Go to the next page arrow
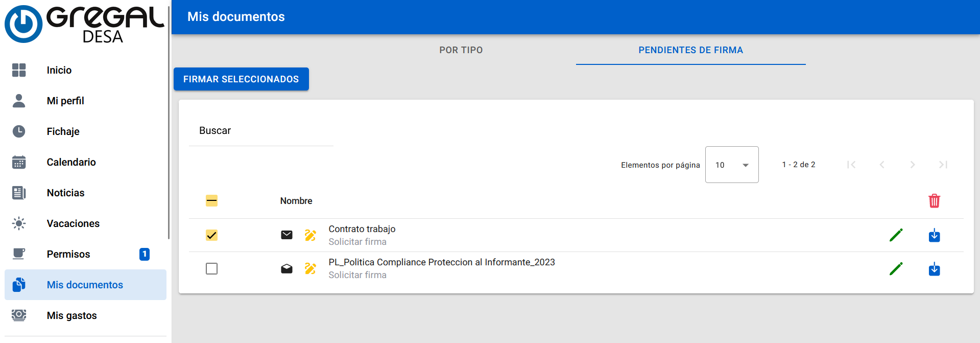The width and height of the screenshot is (980, 343). click(912, 165)
